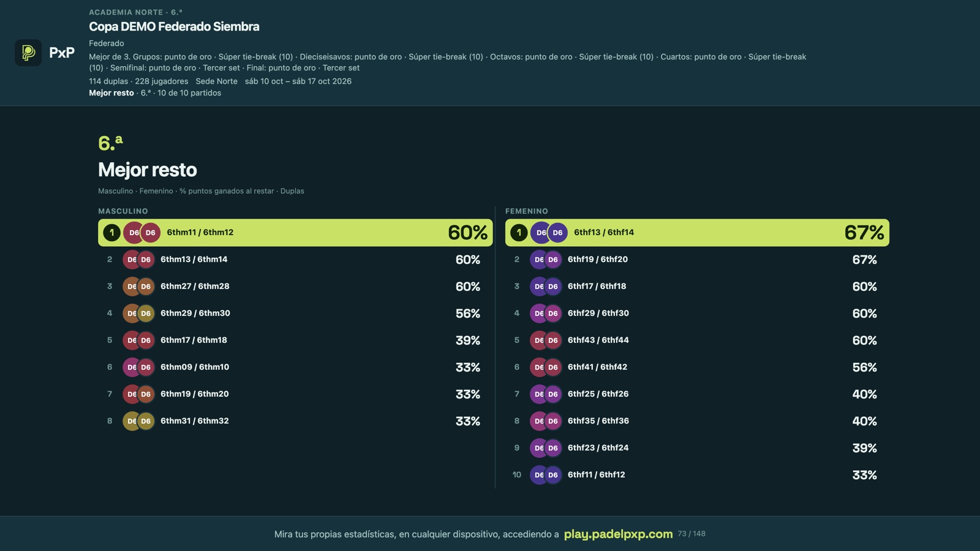
Task: Select the 6thm27 / 6thm28 pair name
Action: tap(195, 287)
